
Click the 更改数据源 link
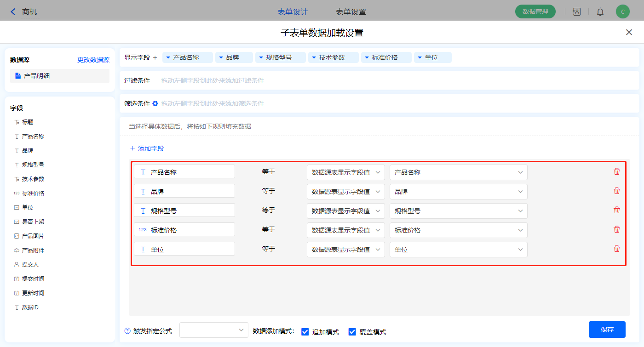pyautogui.click(x=93, y=60)
